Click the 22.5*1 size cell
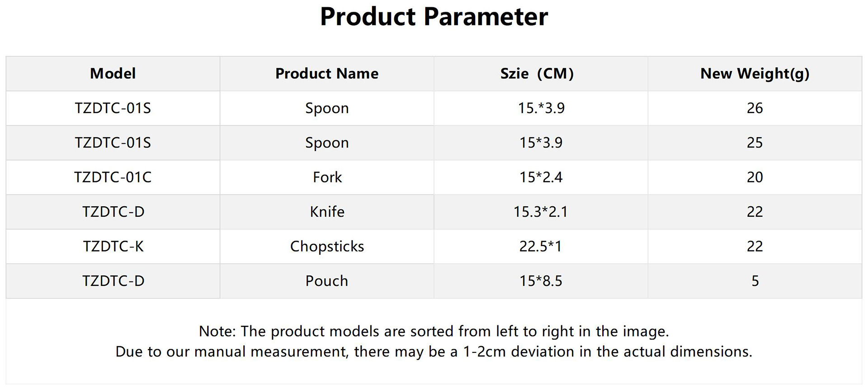This screenshot has height=390, width=868. [x=541, y=247]
